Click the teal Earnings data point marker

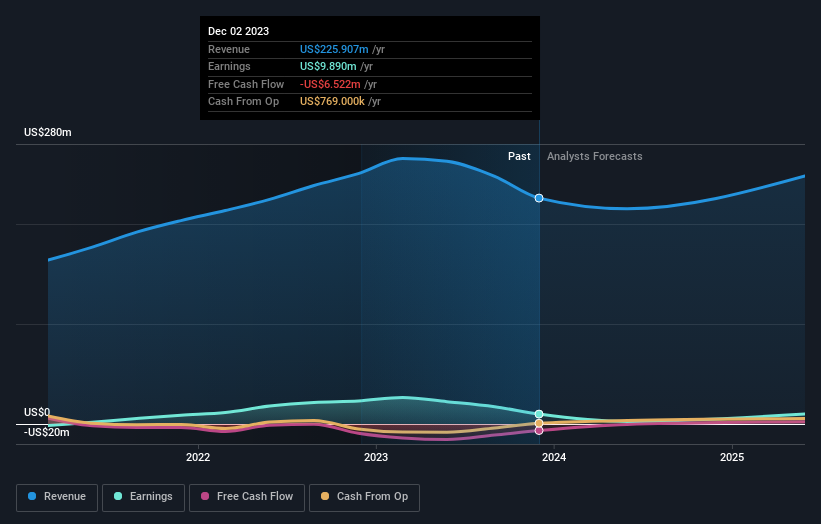click(539, 414)
